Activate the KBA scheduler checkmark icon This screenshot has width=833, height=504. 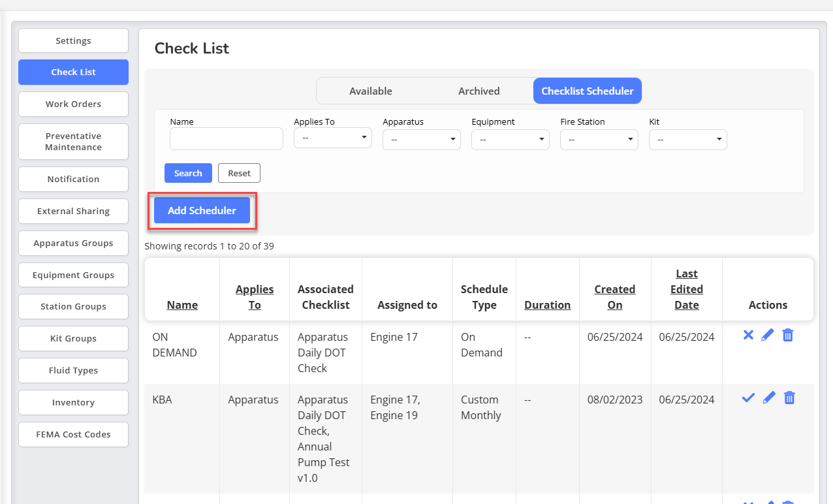pyautogui.click(x=749, y=398)
